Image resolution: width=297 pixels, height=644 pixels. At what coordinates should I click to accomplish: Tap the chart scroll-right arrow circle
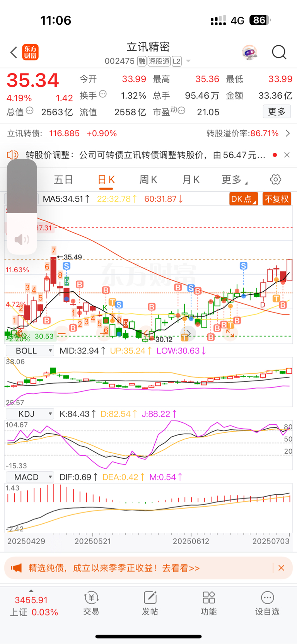coord(188,333)
